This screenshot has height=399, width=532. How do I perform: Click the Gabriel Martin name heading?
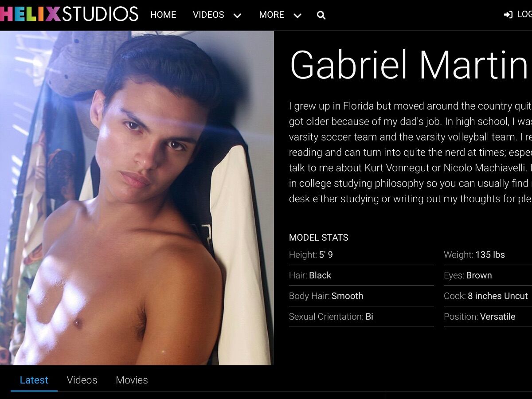[x=411, y=65]
